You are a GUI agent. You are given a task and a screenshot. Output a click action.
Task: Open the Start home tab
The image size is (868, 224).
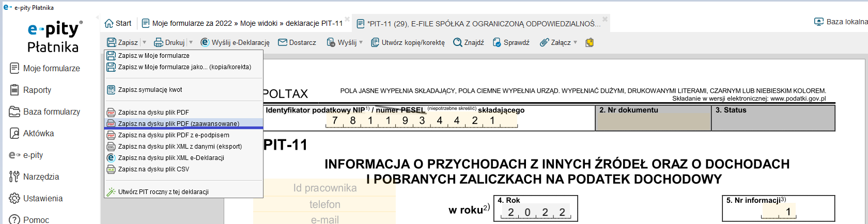pyautogui.click(x=118, y=23)
